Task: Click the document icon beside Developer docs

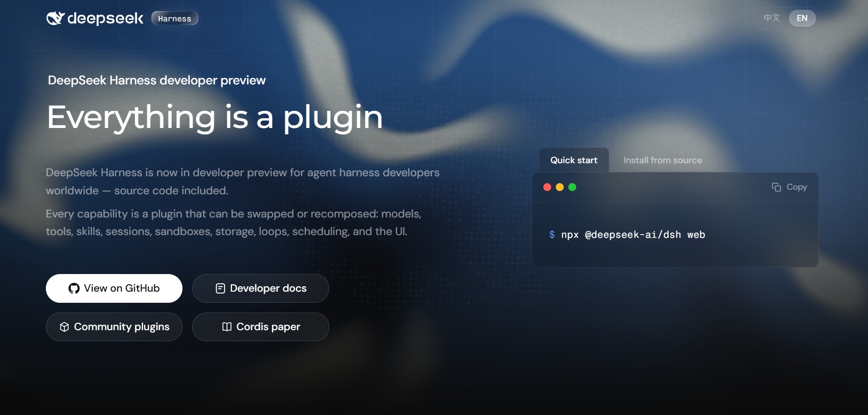Action: tap(220, 288)
